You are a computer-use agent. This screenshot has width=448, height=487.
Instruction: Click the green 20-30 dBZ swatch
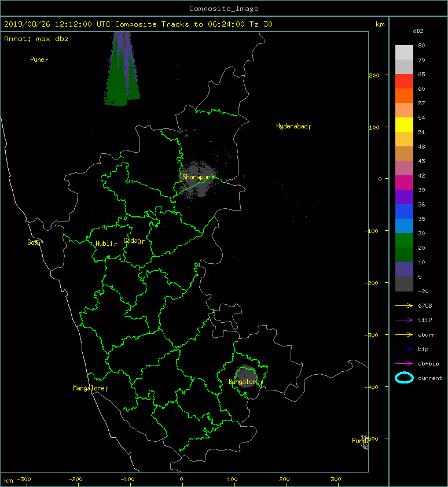pos(404,241)
